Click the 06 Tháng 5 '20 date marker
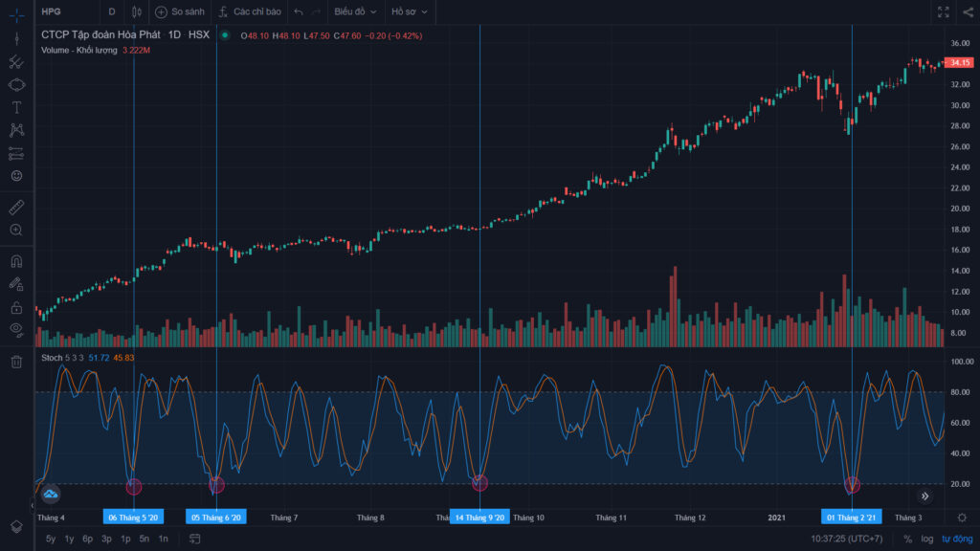The height and width of the screenshot is (551, 980). tap(133, 518)
